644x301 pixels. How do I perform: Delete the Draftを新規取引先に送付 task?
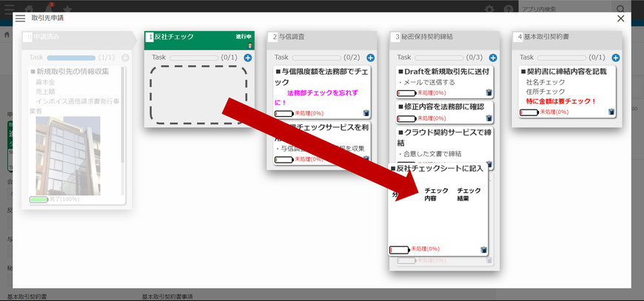pos(489,93)
